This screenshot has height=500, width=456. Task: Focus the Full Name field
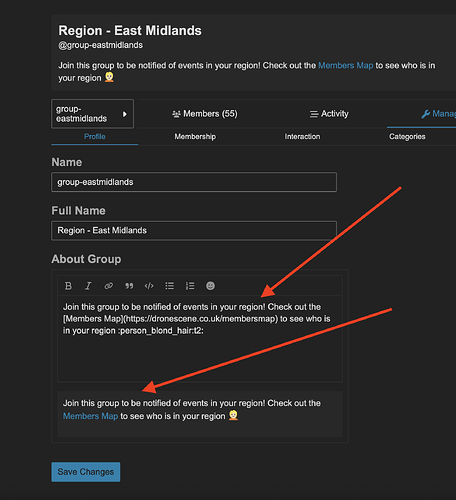point(194,230)
